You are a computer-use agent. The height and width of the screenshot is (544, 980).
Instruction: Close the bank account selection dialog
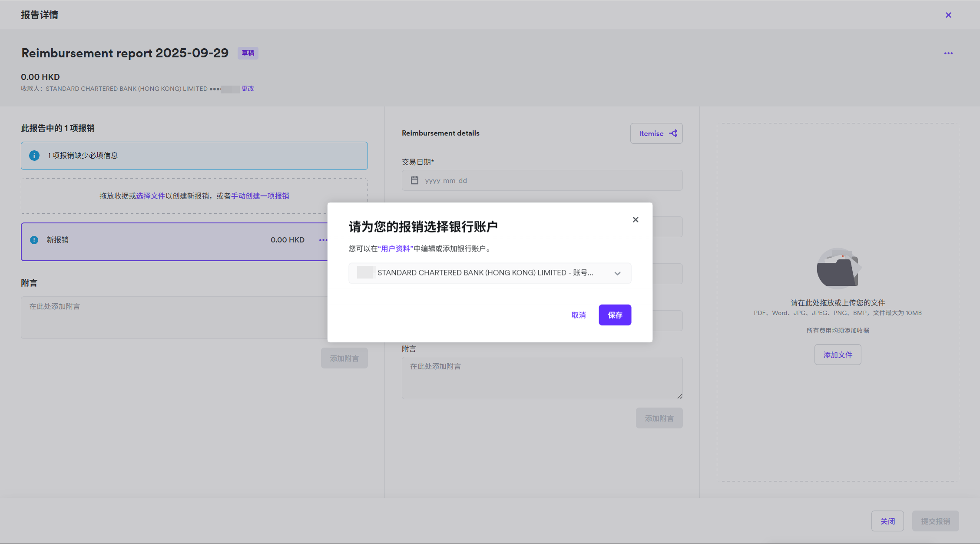635,219
